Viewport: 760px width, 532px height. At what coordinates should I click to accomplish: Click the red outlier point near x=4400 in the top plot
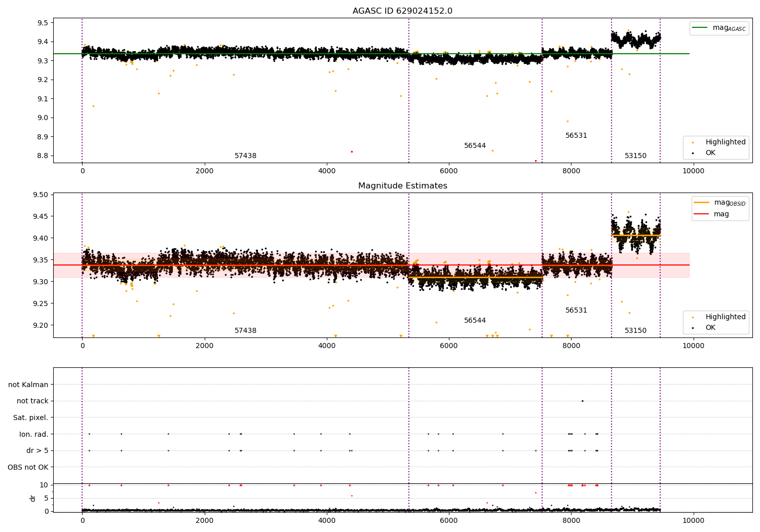click(352, 151)
